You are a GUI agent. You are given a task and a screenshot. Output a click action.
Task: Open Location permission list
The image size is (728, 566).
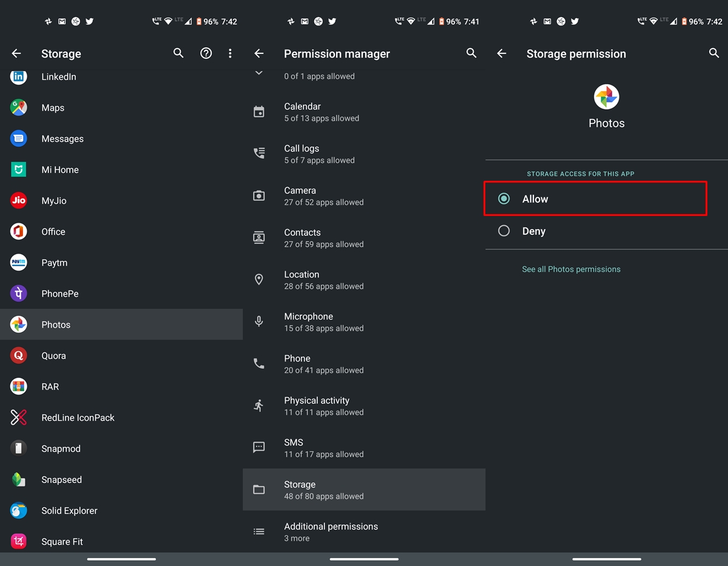(x=364, y=280)
